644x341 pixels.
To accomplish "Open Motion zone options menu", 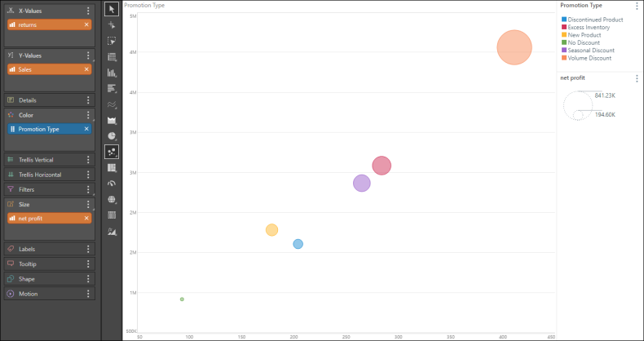I will click(x=88, y=294).
